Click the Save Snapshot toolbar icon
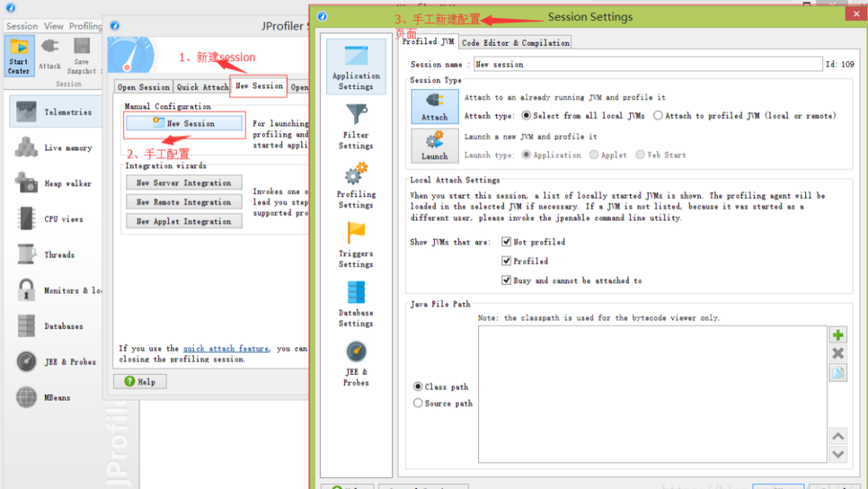This screenshot has width=868, height=489. click(81, 56)
